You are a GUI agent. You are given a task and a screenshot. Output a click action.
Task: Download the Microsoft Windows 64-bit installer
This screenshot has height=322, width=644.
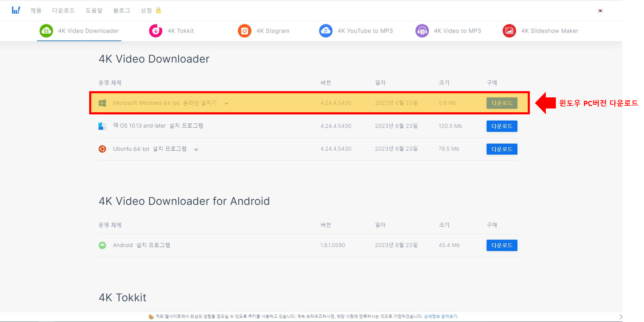pos(502,103)
